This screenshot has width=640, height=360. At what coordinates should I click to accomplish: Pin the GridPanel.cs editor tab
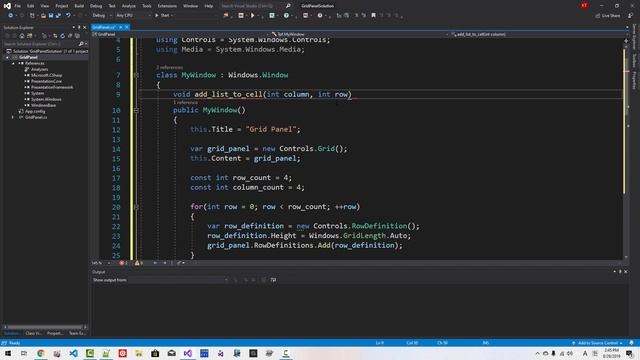click(121, 27)
